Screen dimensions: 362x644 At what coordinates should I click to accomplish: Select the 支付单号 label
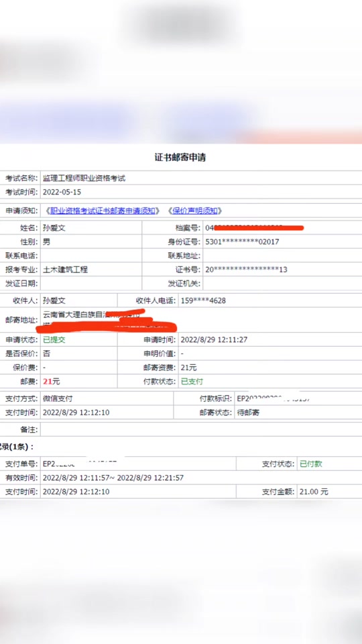tap(21, 464)
